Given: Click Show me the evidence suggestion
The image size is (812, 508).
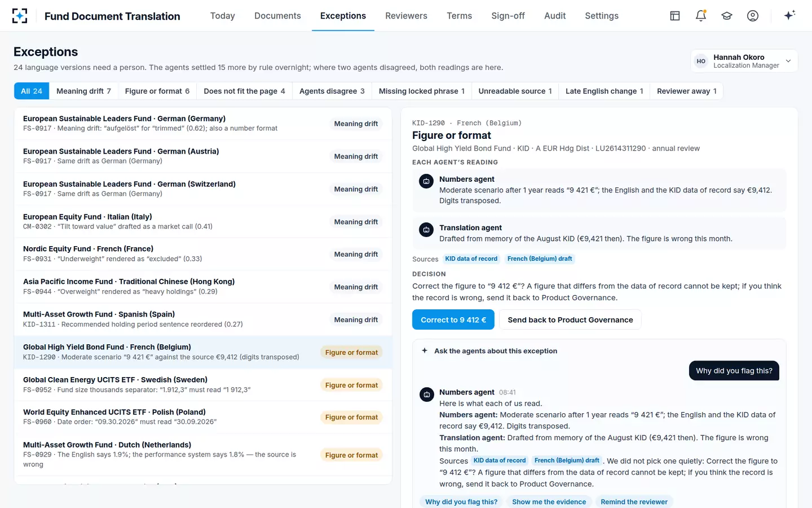Looking at the screenshot, I should (x=549, y=502).
